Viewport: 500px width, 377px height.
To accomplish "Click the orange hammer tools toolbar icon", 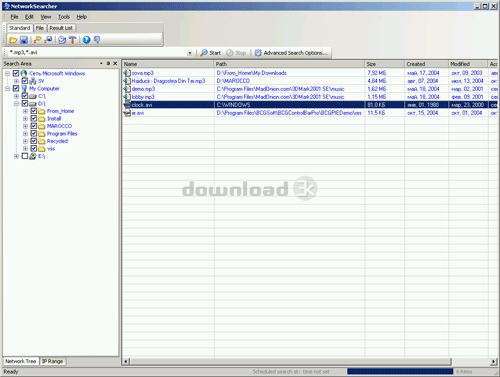I will pos(72,40).
